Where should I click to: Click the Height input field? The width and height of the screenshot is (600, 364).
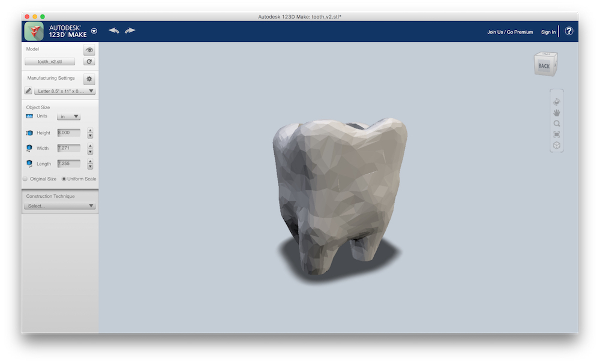point(69,133)
